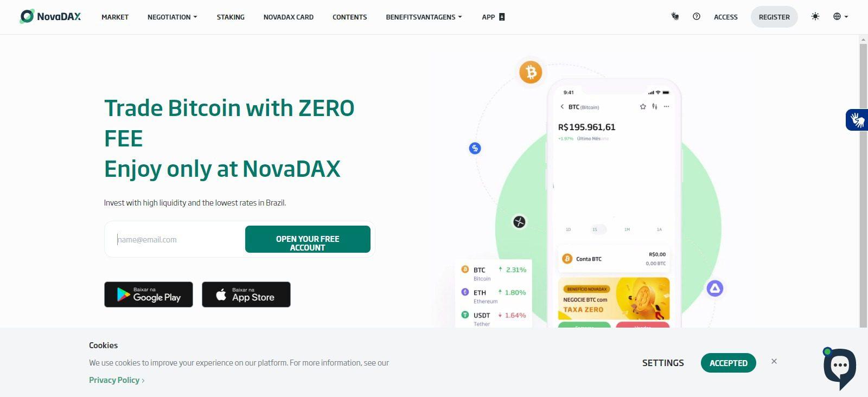
Task: Open the Staking menu item
Action: pyautogui.click(x=231, y=17)
